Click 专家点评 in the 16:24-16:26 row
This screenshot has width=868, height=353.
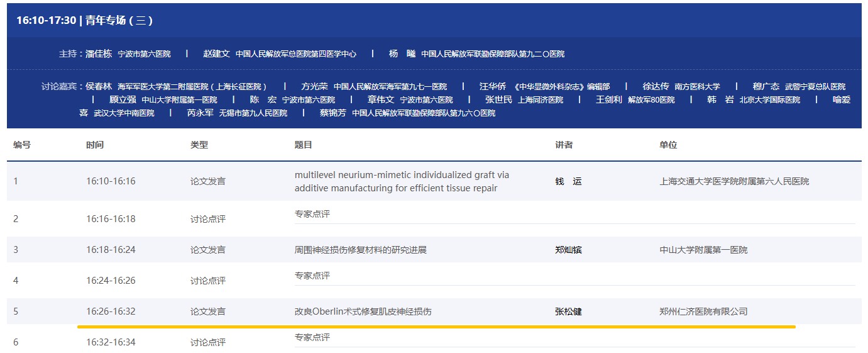pyautogui.click(x=312, y=276)
